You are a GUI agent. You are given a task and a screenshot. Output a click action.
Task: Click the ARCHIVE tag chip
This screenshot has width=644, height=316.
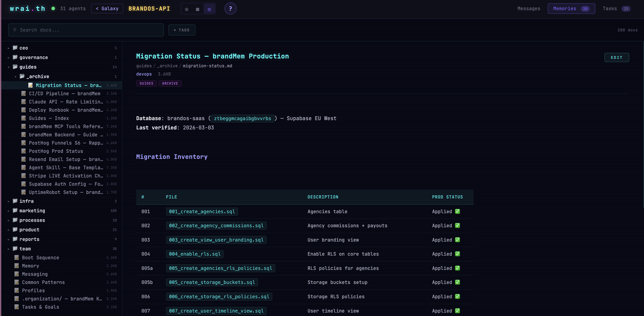coord(170,83)
